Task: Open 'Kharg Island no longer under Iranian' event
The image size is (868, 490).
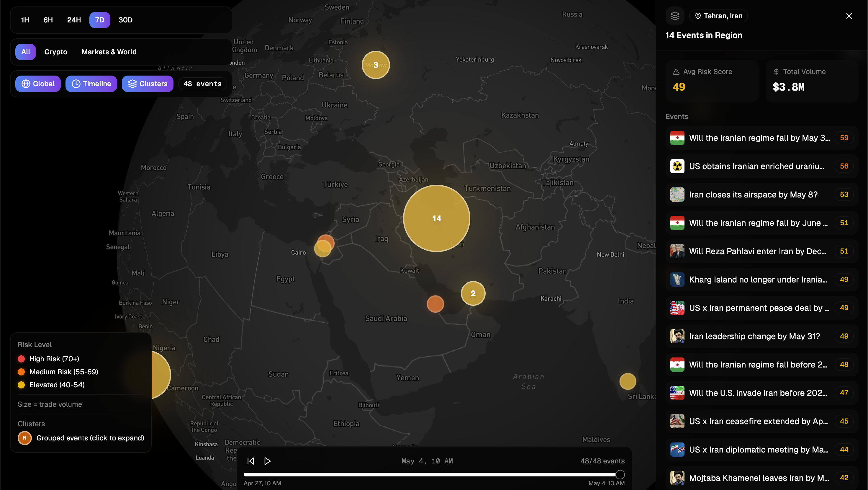Action: (x=762, y=280)
